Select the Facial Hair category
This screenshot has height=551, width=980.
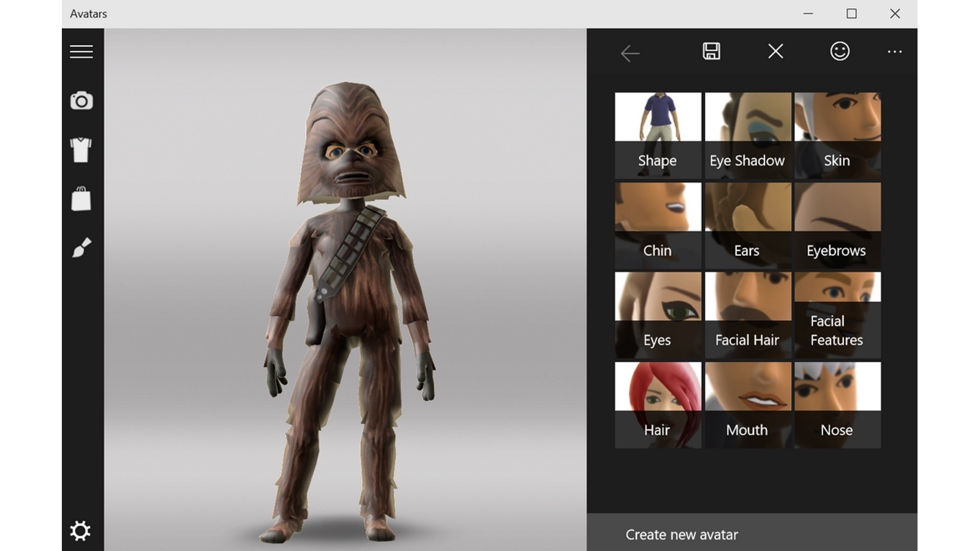[747, 314]
